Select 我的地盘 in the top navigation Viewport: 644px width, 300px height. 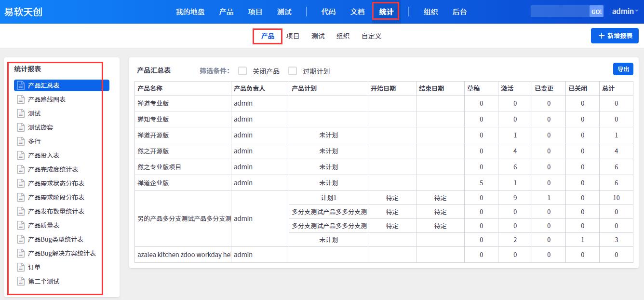click(x=190, y=12)
